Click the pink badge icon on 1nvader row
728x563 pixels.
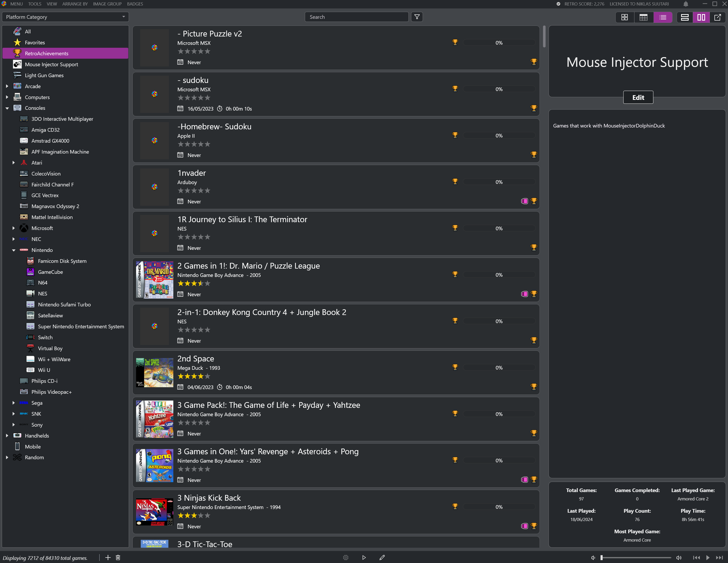[x=524, y=201]
